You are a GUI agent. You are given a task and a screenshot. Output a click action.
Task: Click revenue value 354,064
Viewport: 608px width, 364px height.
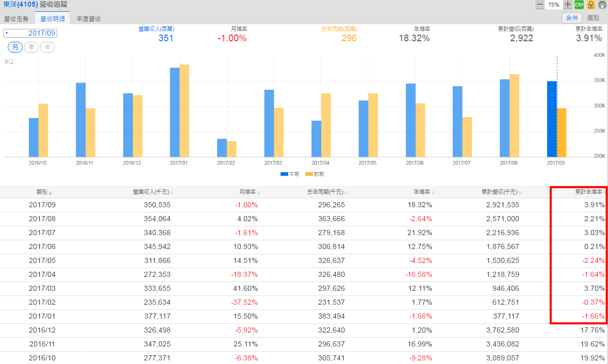point(157,219)
